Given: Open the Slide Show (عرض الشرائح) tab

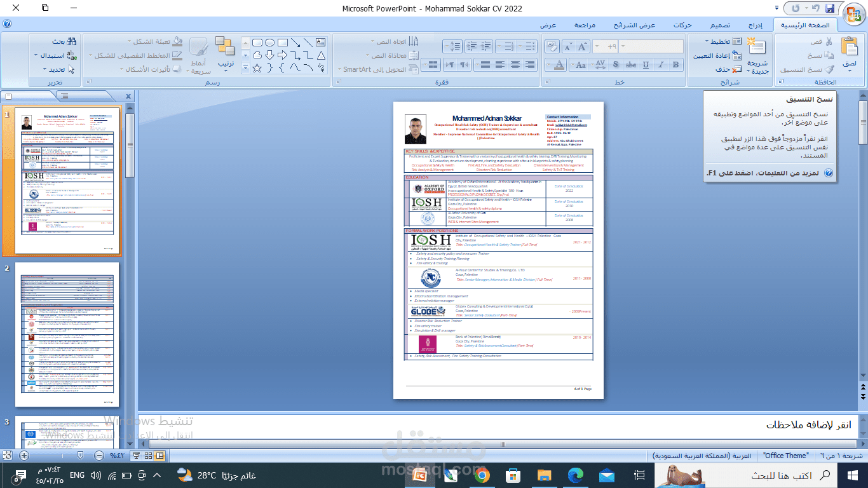Looking at the screenshot, I should coord(634,25).
